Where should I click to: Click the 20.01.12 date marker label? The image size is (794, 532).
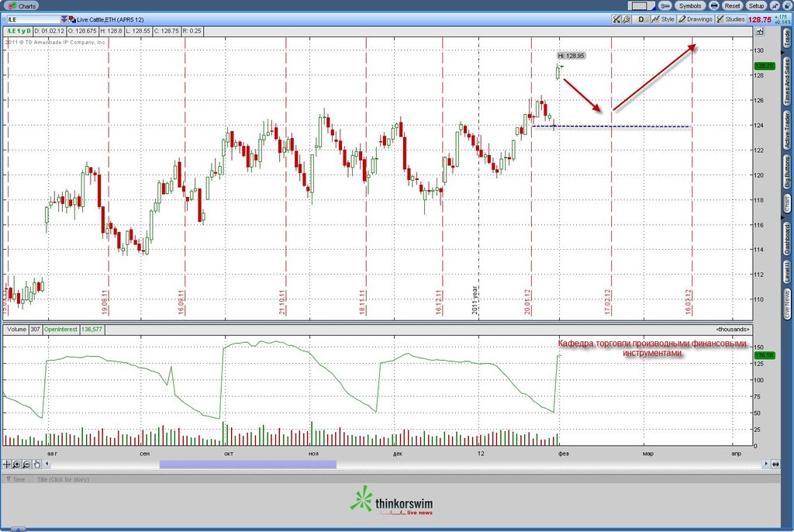pyautogui.click(x=527, y=302)
